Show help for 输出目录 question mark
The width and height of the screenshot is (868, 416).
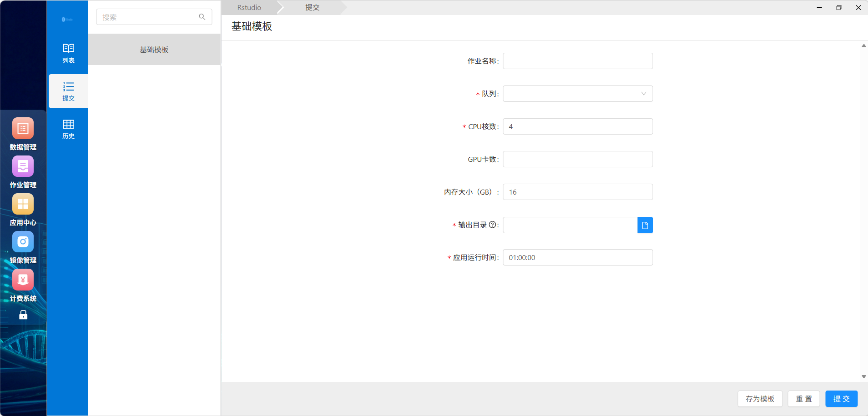click(492, 225)
